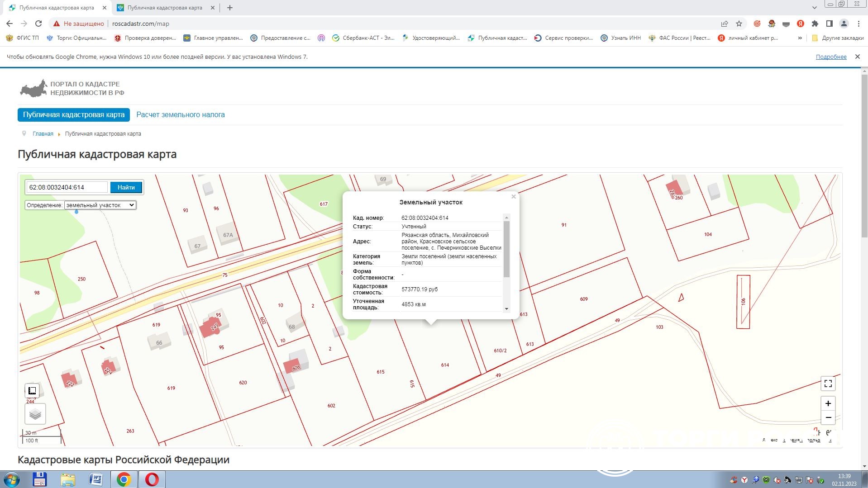Click the popup vertical scrollbar thumb
The width and height of the screenshot is (868, 488).
click(x=506, y=249)
